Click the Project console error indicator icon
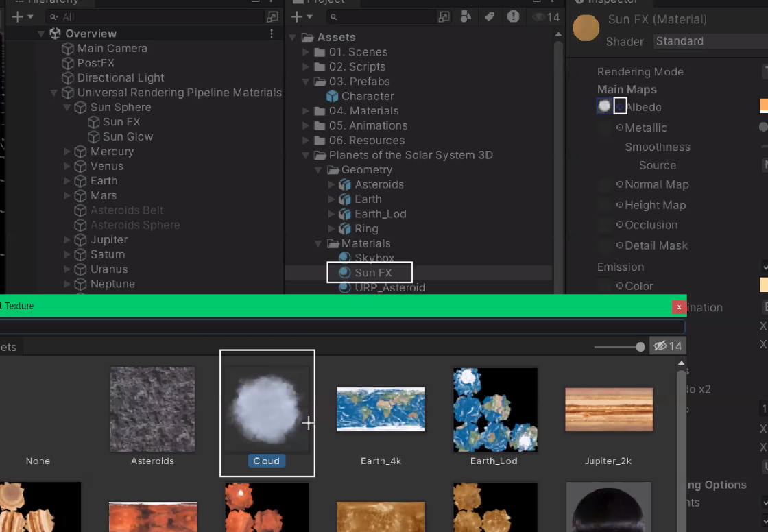 point(514,16)
